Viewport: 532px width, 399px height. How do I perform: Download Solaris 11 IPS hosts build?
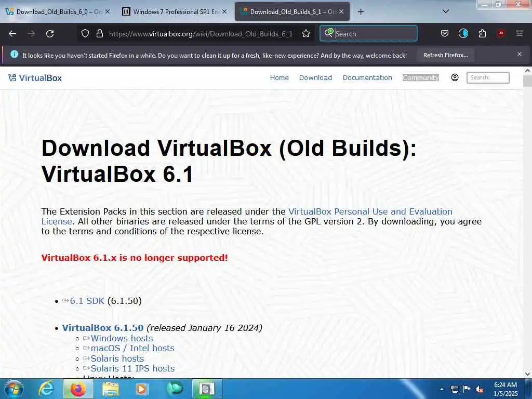[x=132, y=368]
